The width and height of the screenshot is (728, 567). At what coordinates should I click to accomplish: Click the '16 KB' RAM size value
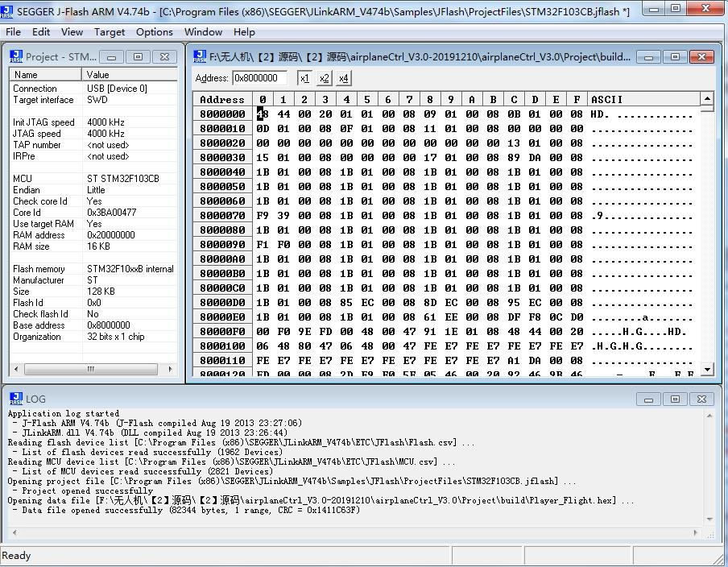coord(98,246)
